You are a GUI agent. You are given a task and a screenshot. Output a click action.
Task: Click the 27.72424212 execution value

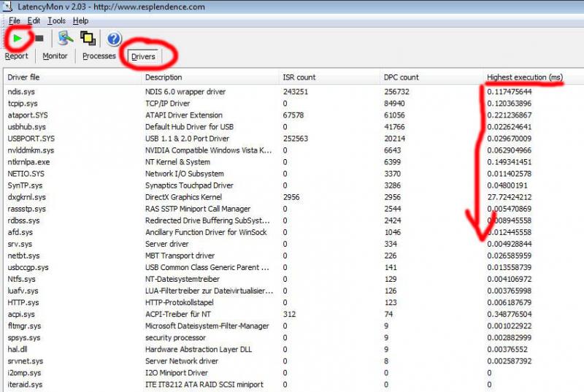tap(509, 197)
